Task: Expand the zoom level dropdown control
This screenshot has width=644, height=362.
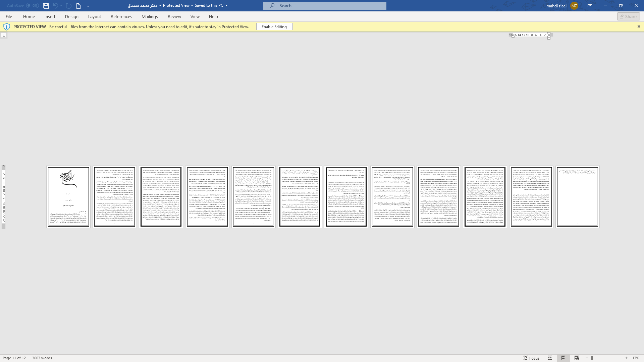Action: click(x=636, y=358)
